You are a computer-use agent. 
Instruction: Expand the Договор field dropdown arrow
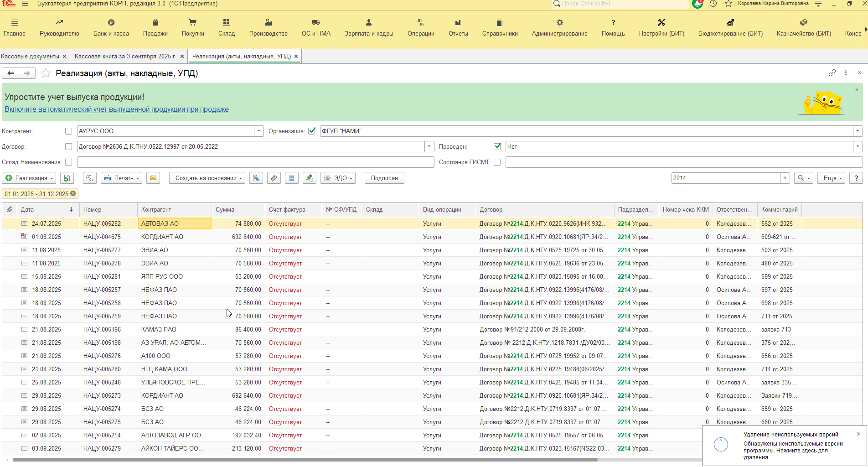(x=429, y=147)
